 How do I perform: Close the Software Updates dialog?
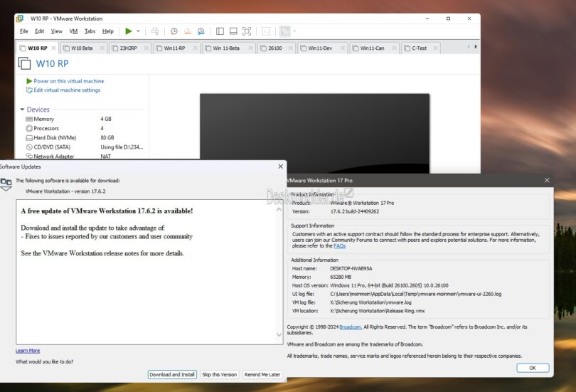[281, 166]
